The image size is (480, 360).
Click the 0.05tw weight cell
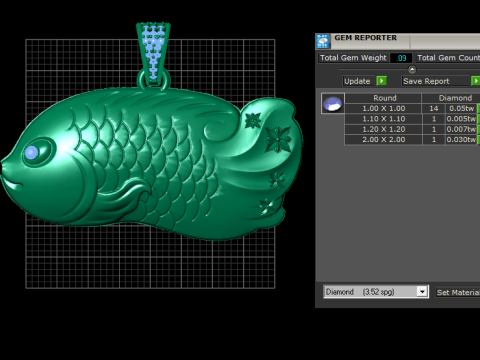tap(461, 108)
